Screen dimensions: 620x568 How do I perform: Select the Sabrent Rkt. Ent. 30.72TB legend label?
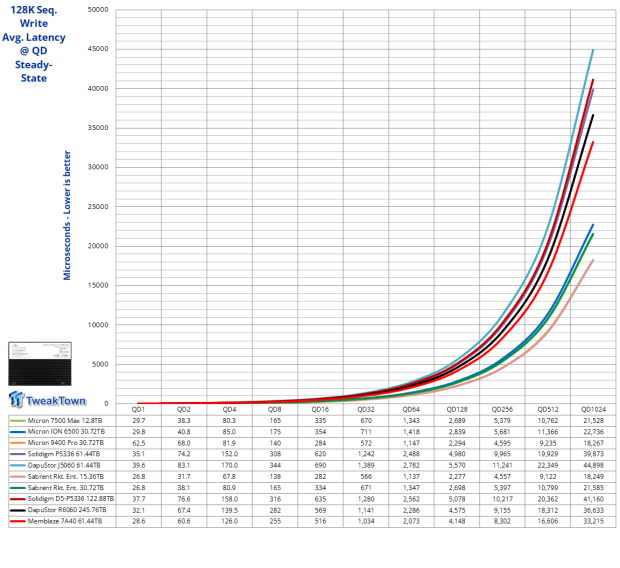click(66, 488)
